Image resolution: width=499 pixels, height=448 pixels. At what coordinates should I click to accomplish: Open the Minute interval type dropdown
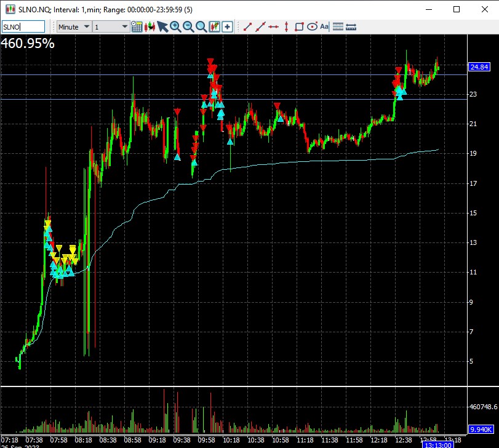(74, 26)
